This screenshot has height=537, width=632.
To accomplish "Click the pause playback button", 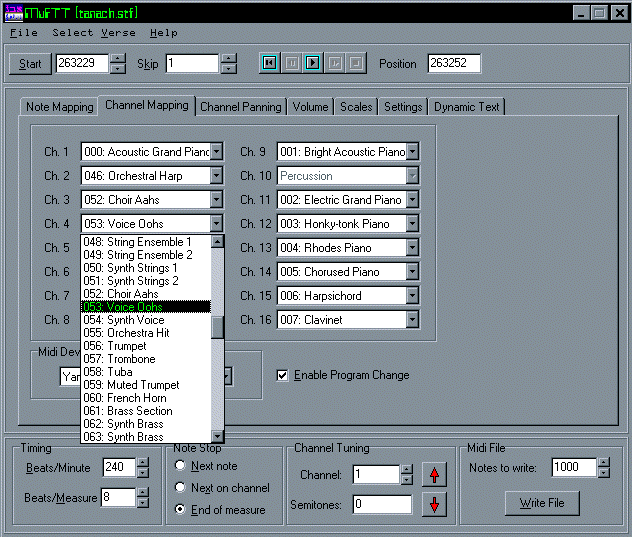I will (292, 63).
